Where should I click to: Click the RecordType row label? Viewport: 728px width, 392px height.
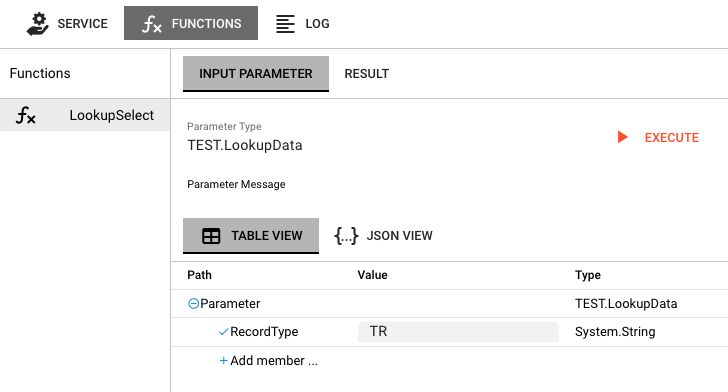[264, 332]
